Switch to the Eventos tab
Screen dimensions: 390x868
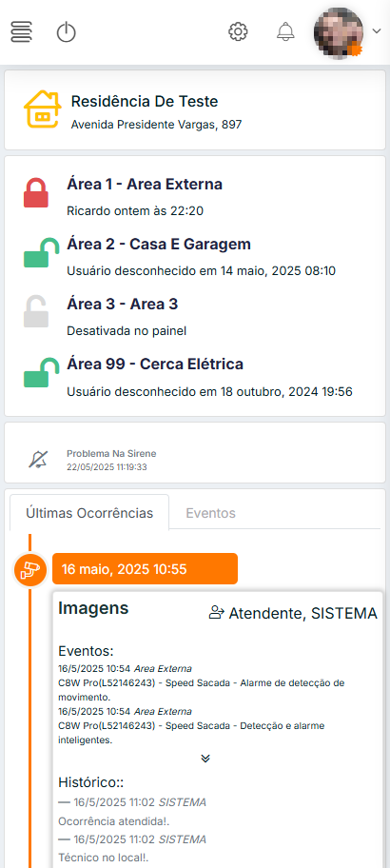tap(211, 513)
